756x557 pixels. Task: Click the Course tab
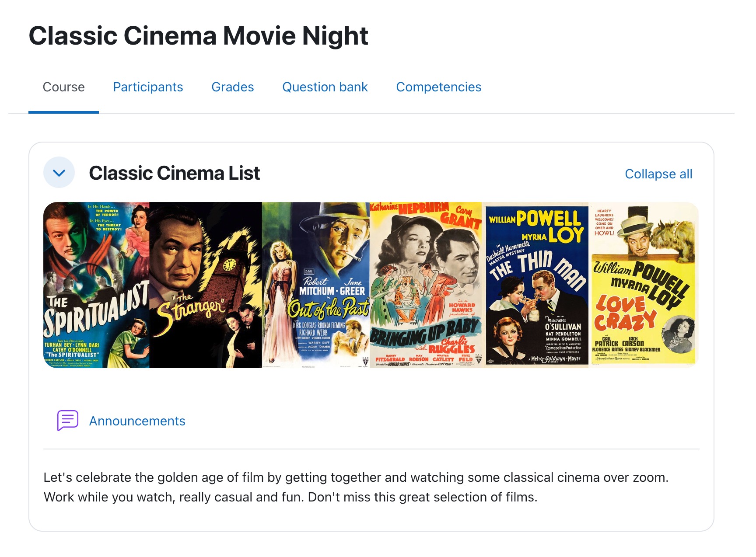click(64, 87)
